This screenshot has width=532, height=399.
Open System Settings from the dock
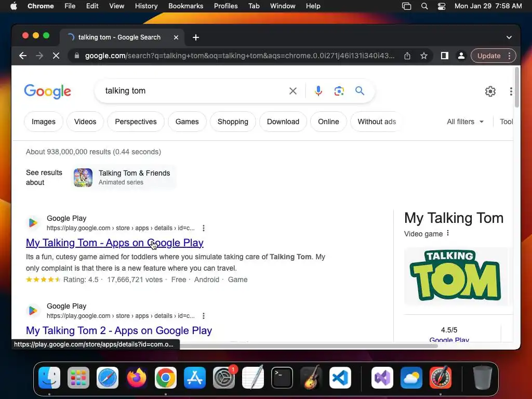point(224,378)
